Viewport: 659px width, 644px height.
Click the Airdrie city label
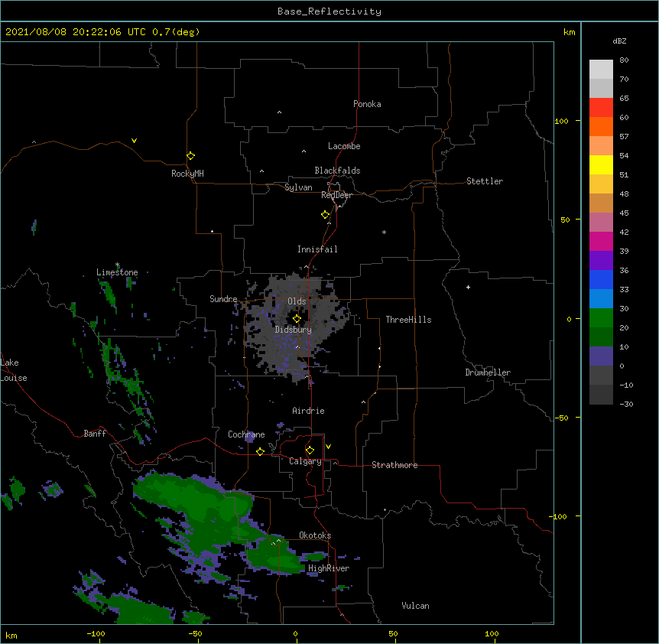[x=308, y=411]
